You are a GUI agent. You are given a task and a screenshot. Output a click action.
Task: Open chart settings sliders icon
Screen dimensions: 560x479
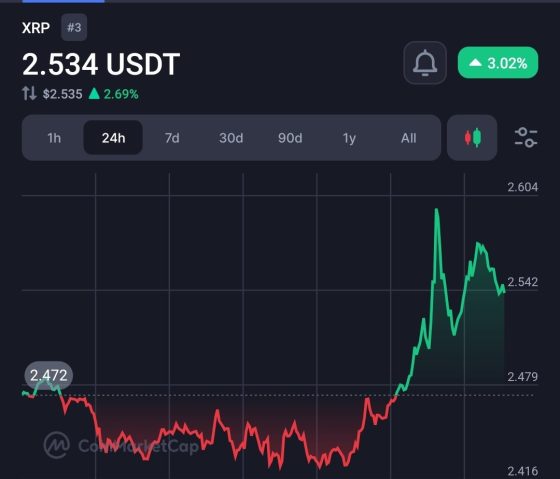point(526,138)
